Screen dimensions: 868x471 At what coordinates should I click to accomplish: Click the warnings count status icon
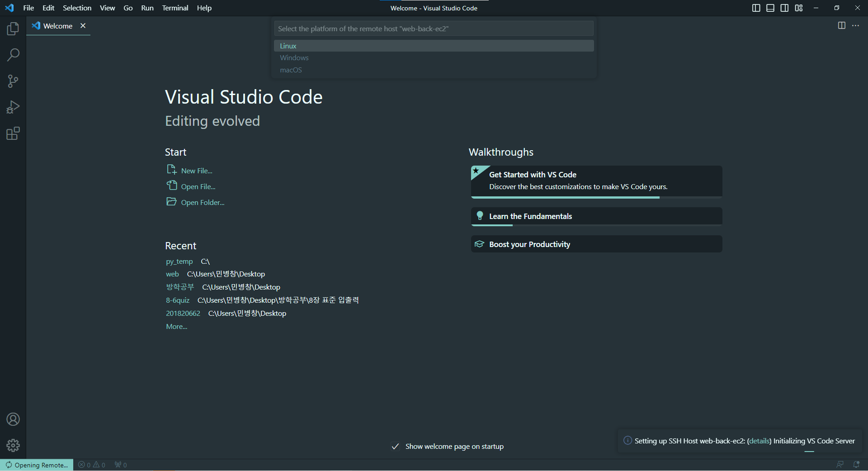96,465
